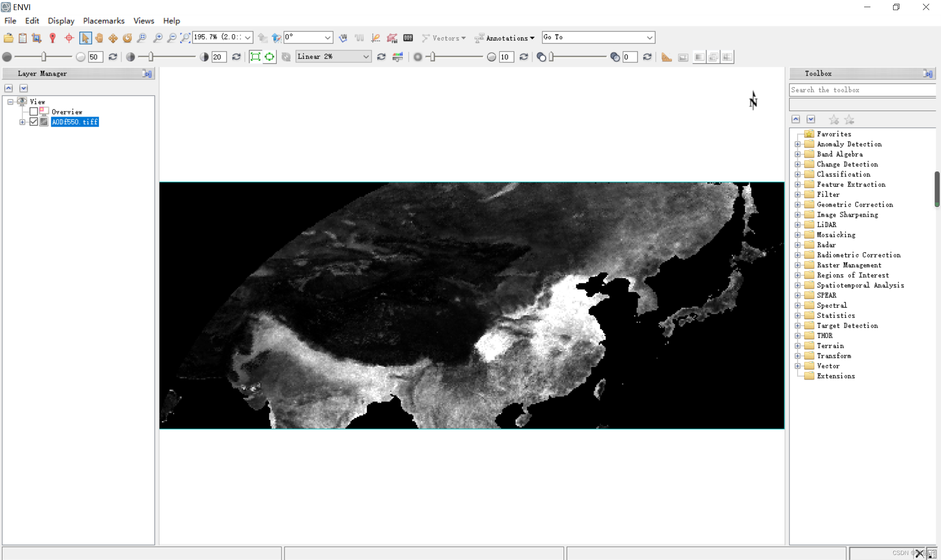Click the AODF550.tiff layer thumbnail
The height and width of the screenshot is (560, 941).
click(x=43, y=122)
